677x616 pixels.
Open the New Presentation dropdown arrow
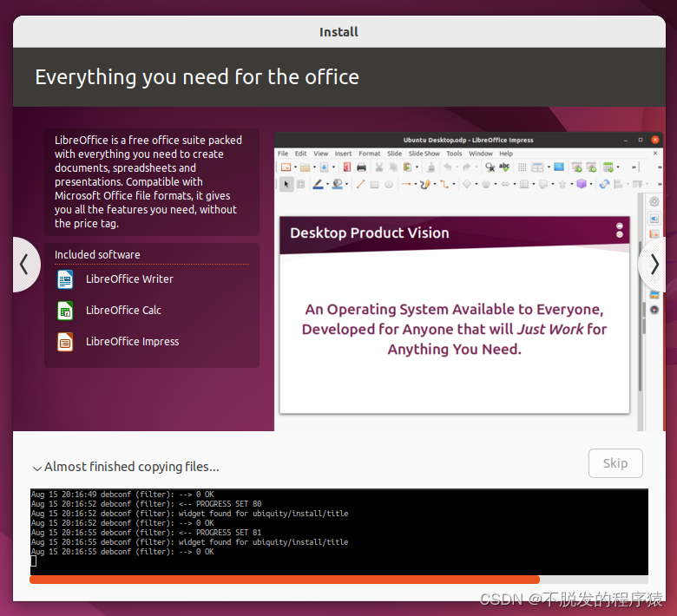click(295, 167)
